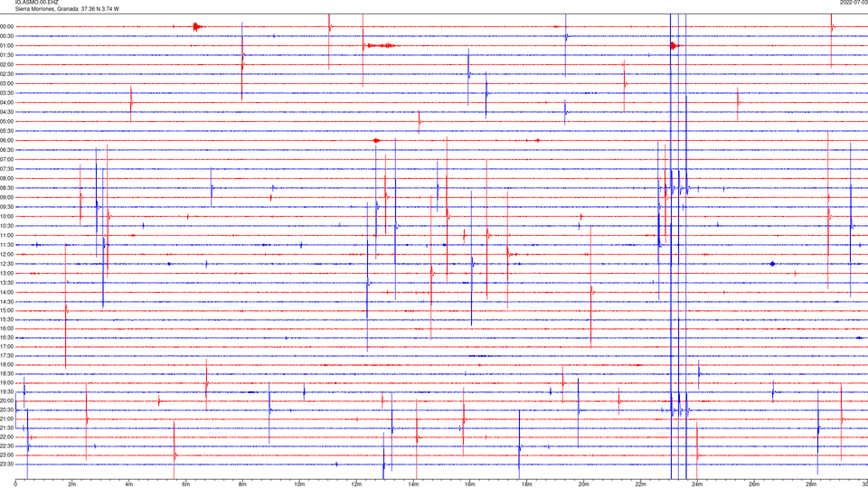Click the station code IG.ASMO.00.EHZ header

pyautogui.click(x=36, y=2)
